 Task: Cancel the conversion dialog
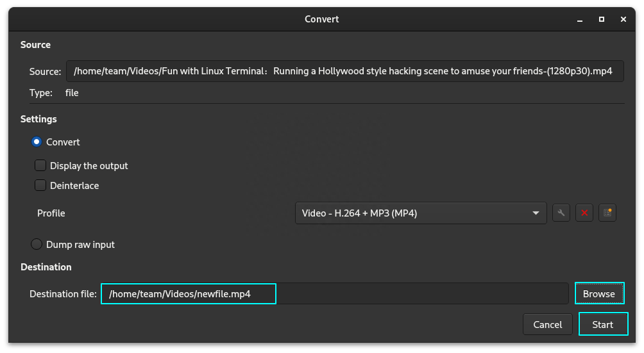[x=548, y=324]
